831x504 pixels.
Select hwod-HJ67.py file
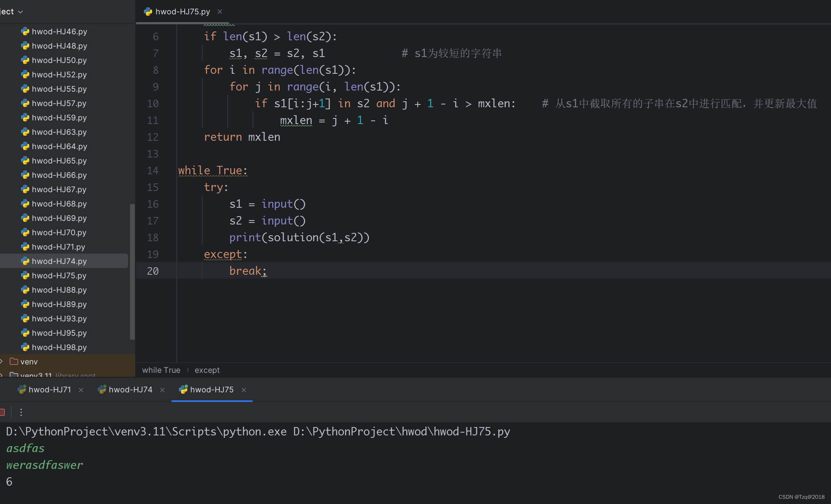click(x=59, y=189)
